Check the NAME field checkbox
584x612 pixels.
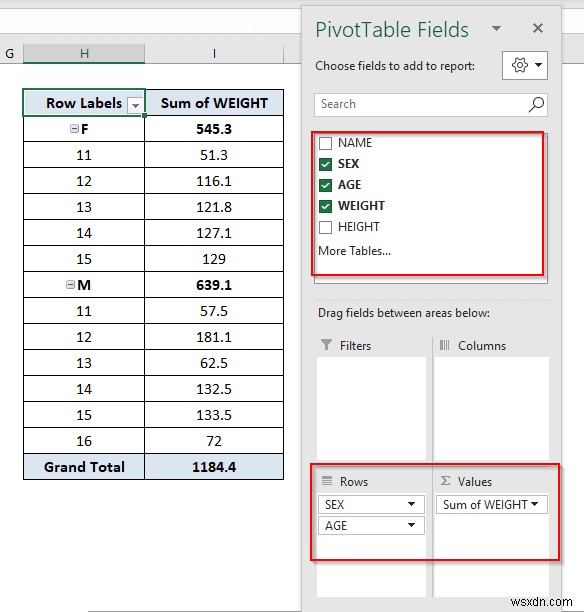point(325,143)
